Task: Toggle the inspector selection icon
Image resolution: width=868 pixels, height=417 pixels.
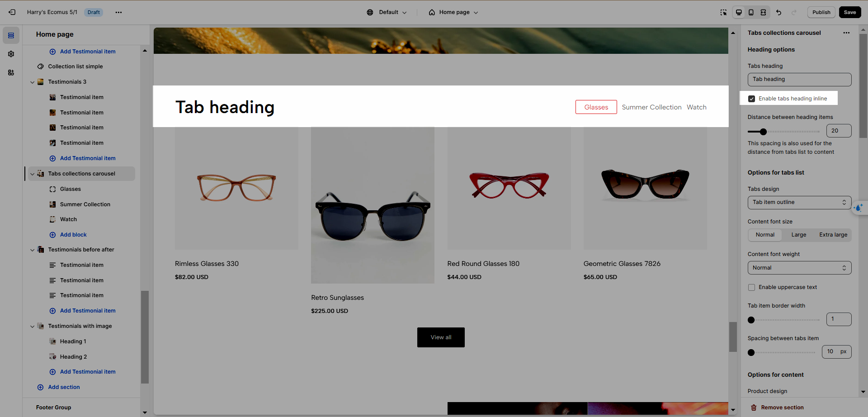Action: 723,12
